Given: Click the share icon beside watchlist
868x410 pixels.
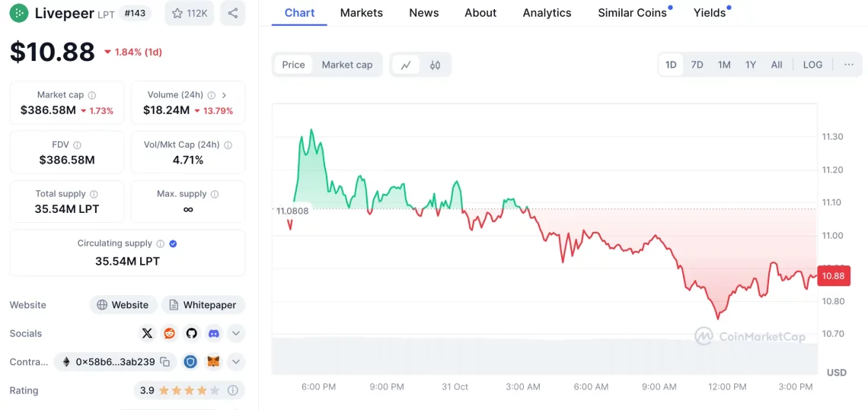Looking at the screenshot, I should point(232,13).
